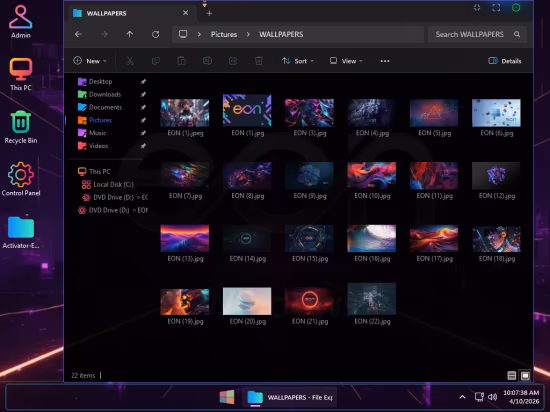The width and height of the screenshot is (550, 412).
Task: Select the EON (1).jpg eon logo thumbnail
Action: pos(247,110)
